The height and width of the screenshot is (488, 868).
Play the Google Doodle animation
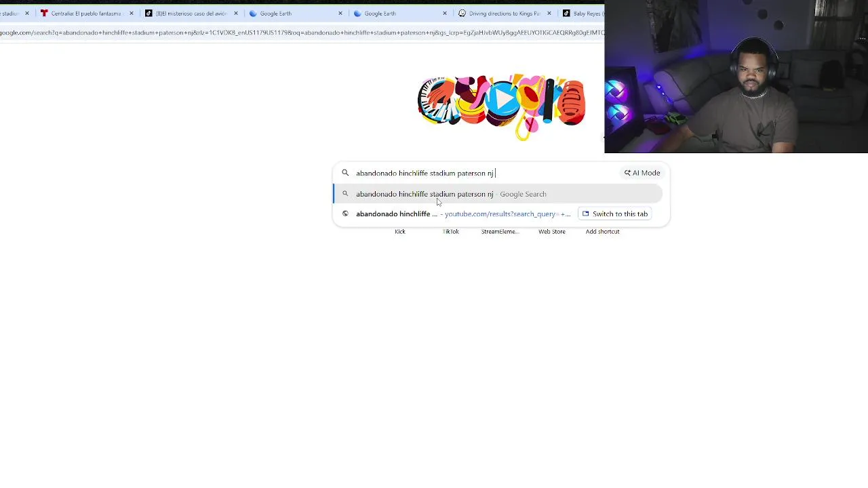[x=502, y=99]
